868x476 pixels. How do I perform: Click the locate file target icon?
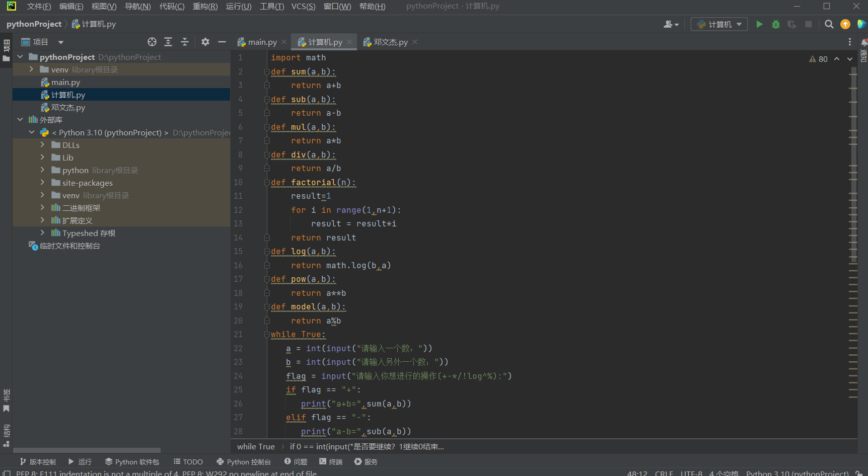click(152, 42)
